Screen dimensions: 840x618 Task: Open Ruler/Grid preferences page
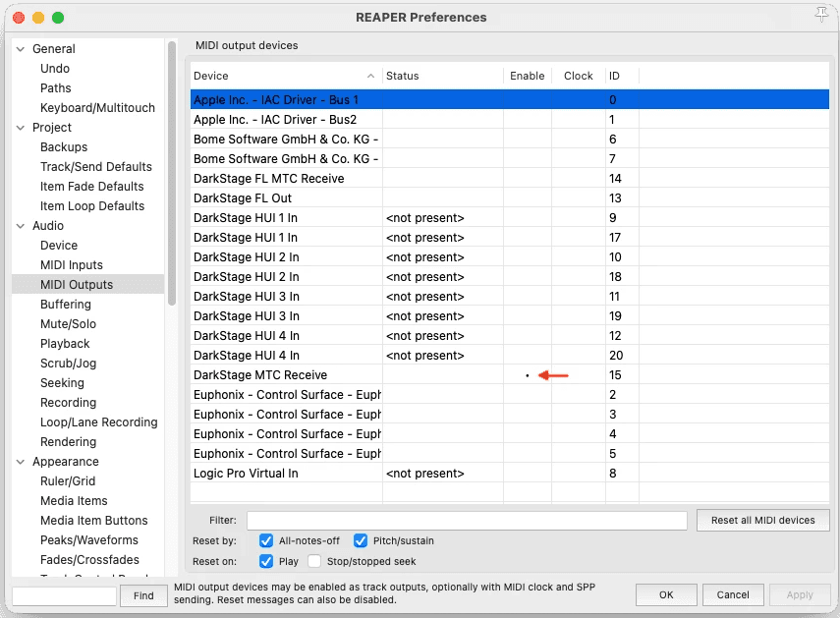tap(68, 480)
